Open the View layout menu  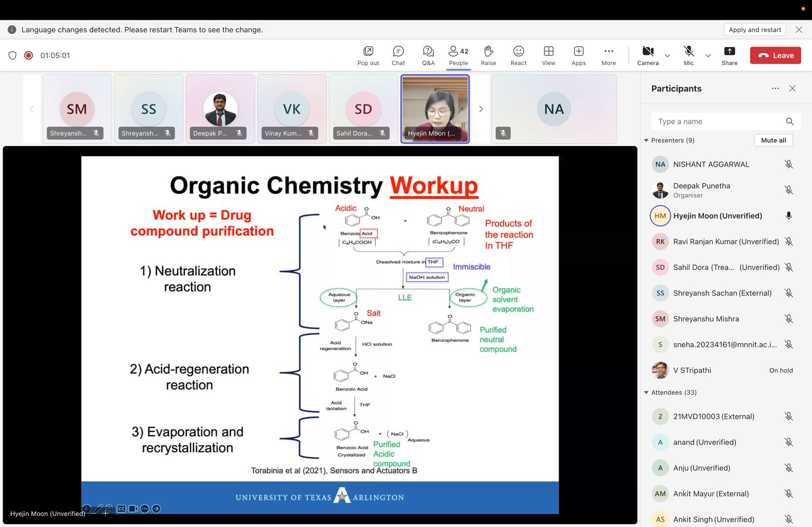[x=548, y=55]
